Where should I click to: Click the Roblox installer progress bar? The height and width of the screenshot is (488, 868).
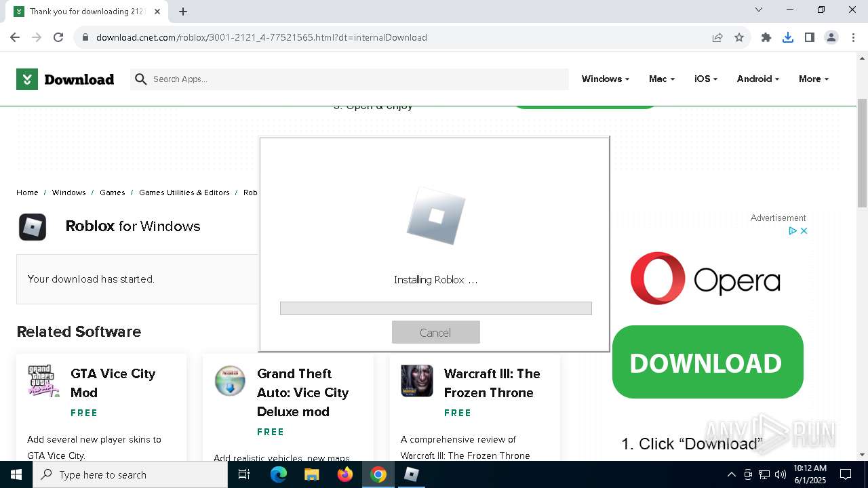436,308
